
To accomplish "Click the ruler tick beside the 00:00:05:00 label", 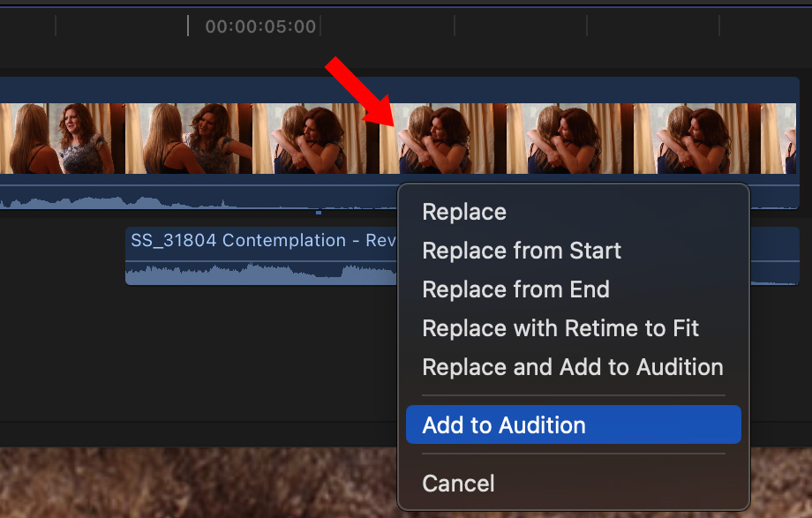I will (x=188, y=26).
